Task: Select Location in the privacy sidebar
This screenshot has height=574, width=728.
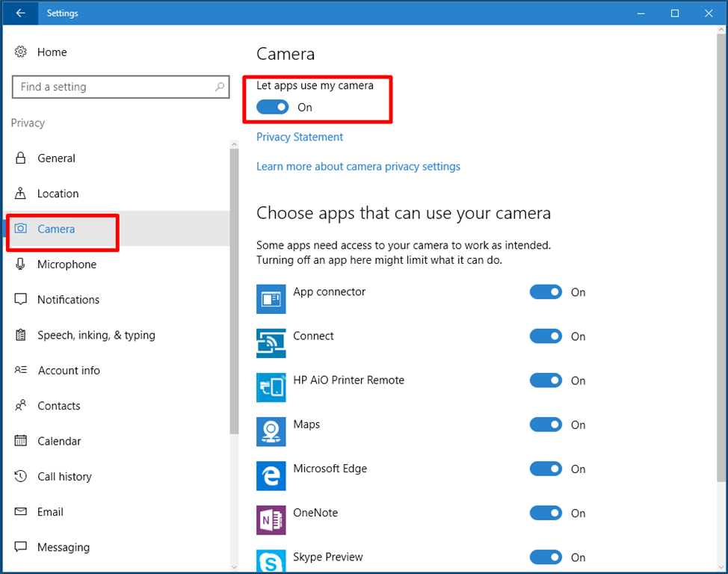Action: coord(58,194)
